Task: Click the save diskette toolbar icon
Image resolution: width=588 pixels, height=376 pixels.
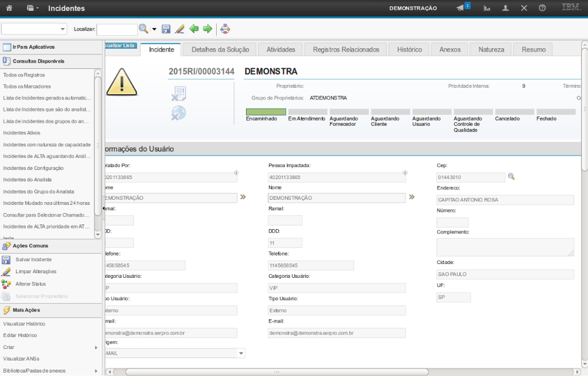Action: (x=166, y=29)
